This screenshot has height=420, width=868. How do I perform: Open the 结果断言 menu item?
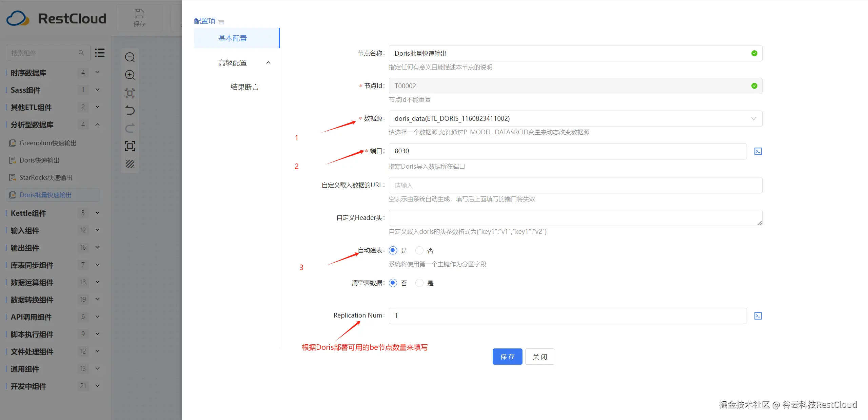(244, 87)
